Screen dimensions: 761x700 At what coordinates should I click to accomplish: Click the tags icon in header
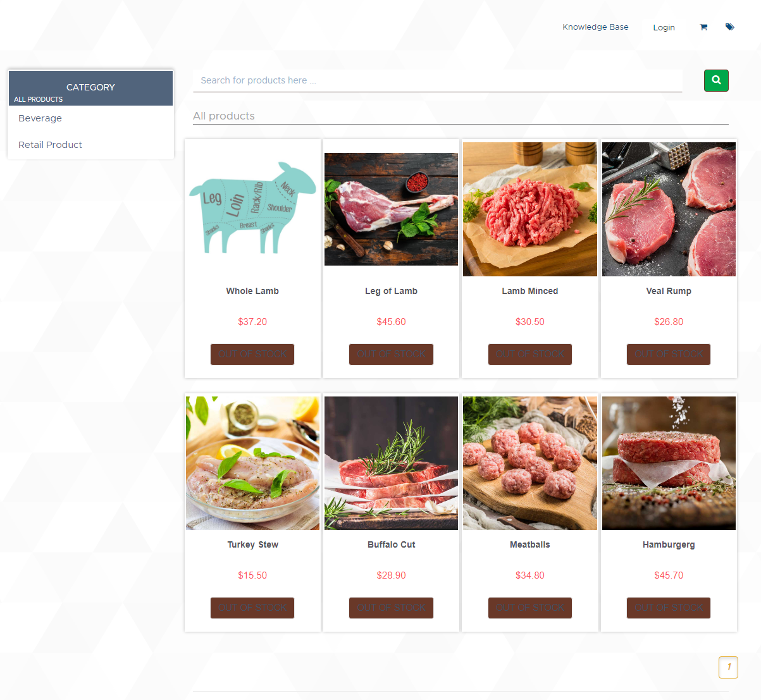click(x=730, y=27)
